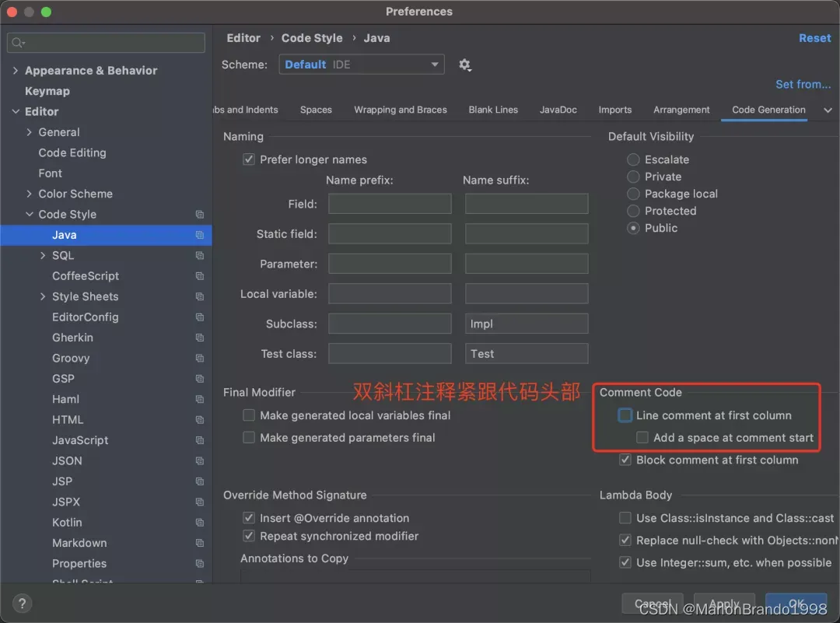
Task: Open Font settings page
Action: (51, 173)
